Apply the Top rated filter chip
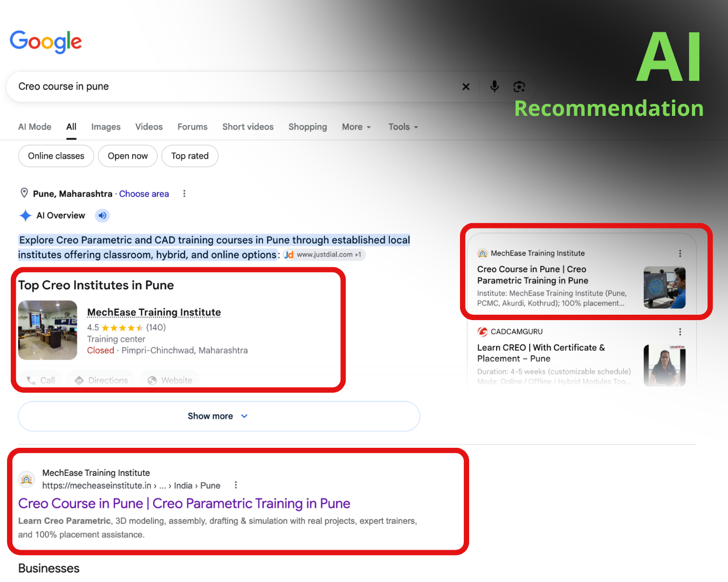The width and height of the screenshot is (728, 582). click(190, 156)
